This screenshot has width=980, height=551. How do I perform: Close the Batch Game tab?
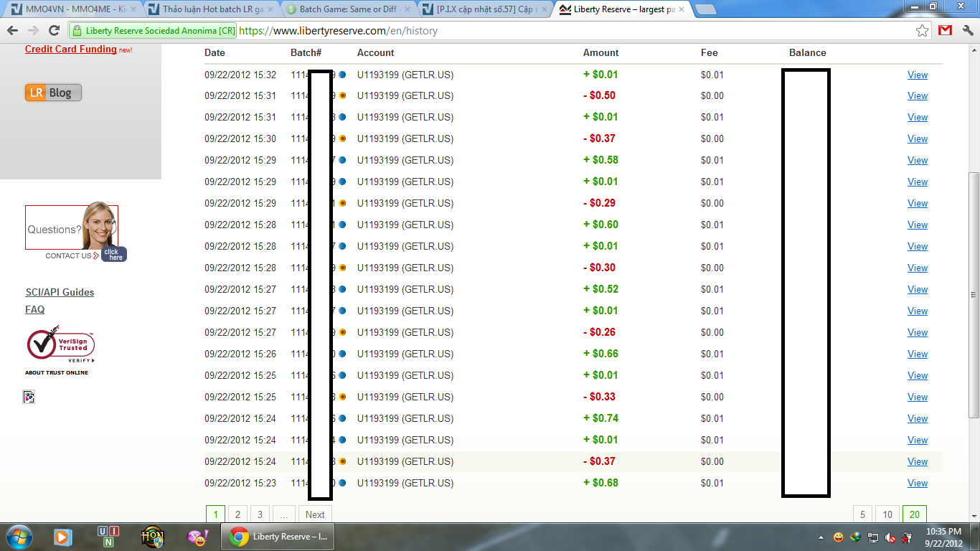pyautogui.click(x=407, y=9)
